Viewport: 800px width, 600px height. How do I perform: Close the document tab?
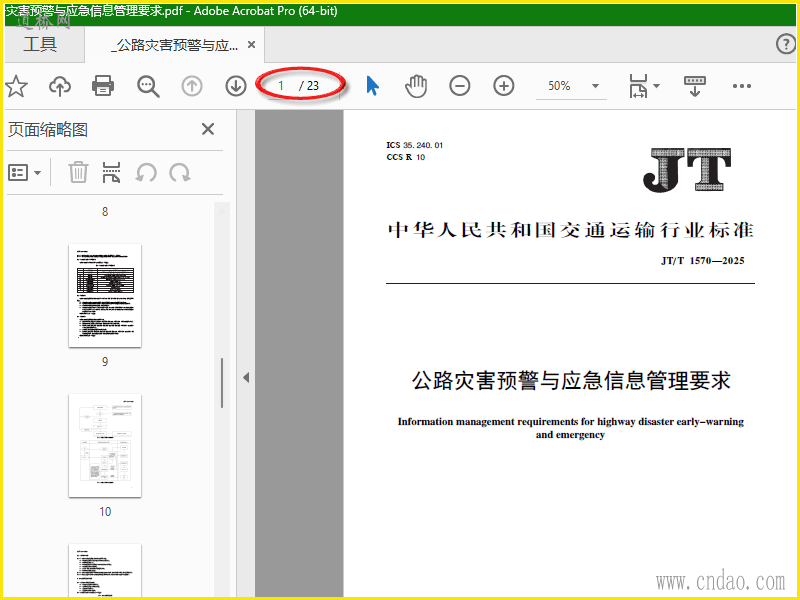[252, 45]
